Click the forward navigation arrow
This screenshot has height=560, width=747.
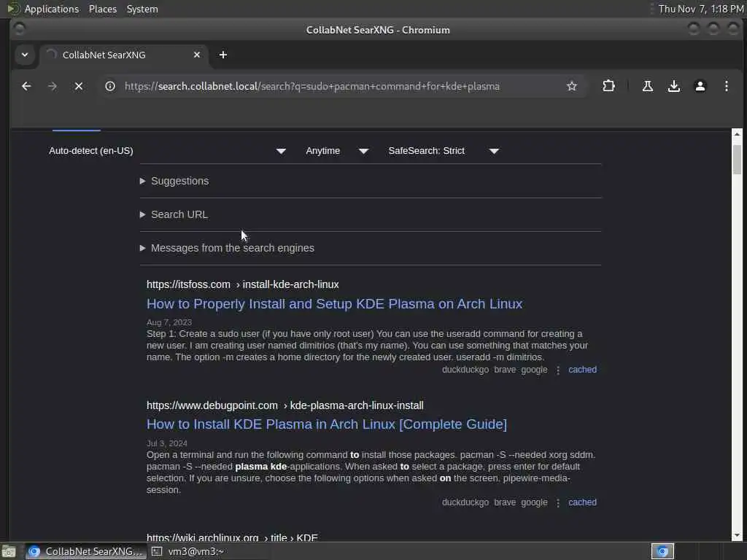click(53, 86)
